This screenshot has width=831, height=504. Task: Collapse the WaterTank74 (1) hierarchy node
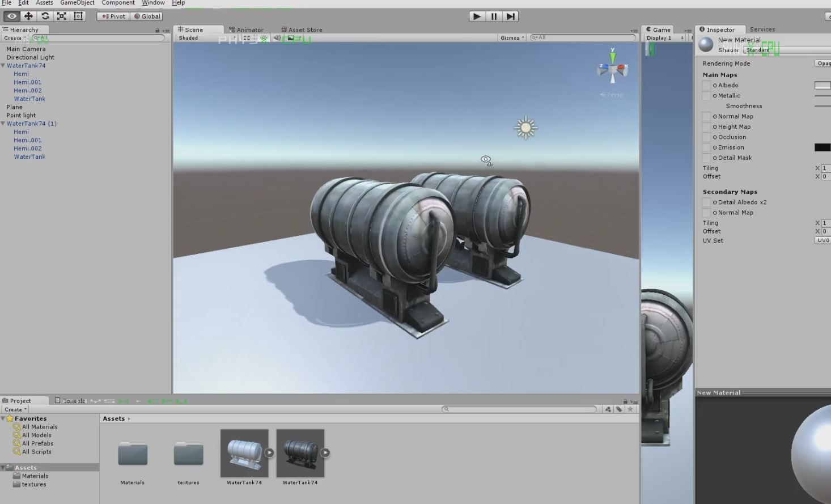tap(3, 124)
